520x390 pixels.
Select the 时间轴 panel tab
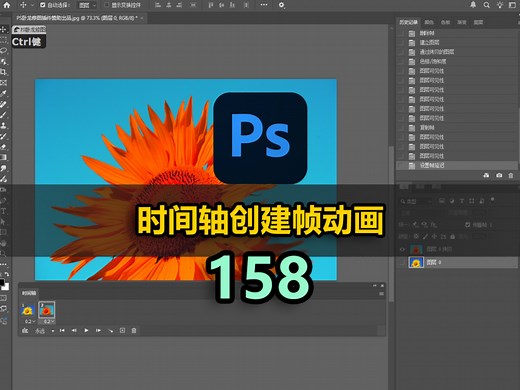pos(29,293)
